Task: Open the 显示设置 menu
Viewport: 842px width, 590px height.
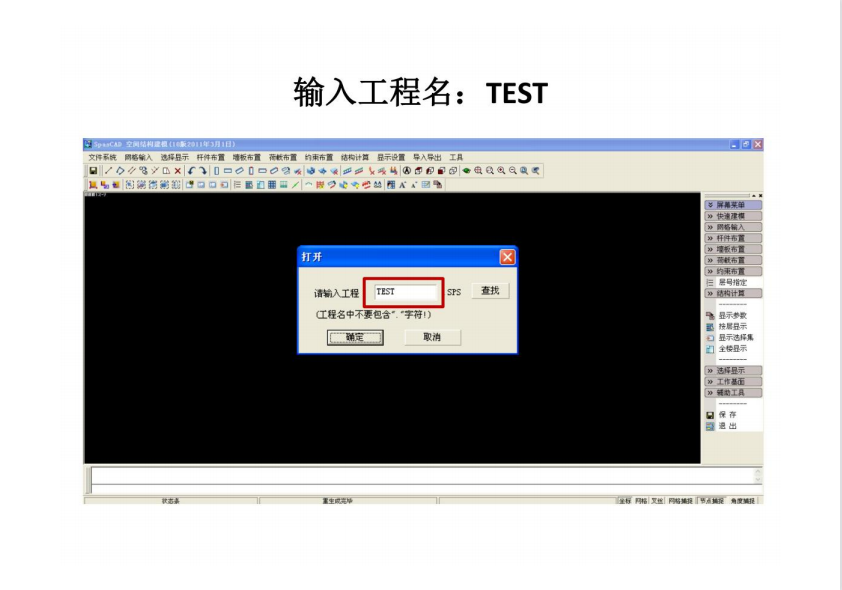Action: [x=391, y=157]
